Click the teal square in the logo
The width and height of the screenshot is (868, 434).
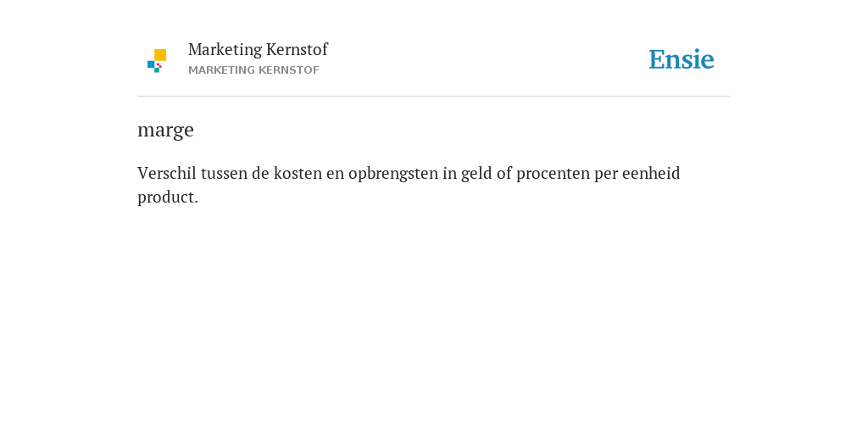[x=157, y=70]
